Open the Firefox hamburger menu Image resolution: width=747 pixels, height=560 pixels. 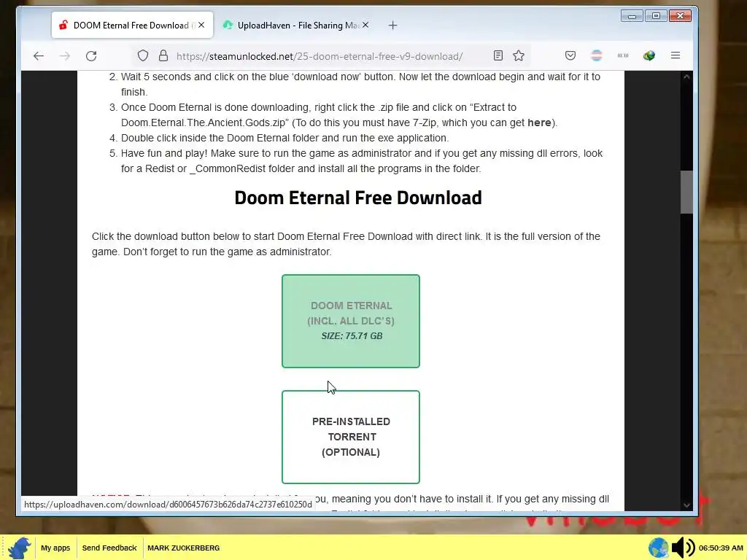676,55
